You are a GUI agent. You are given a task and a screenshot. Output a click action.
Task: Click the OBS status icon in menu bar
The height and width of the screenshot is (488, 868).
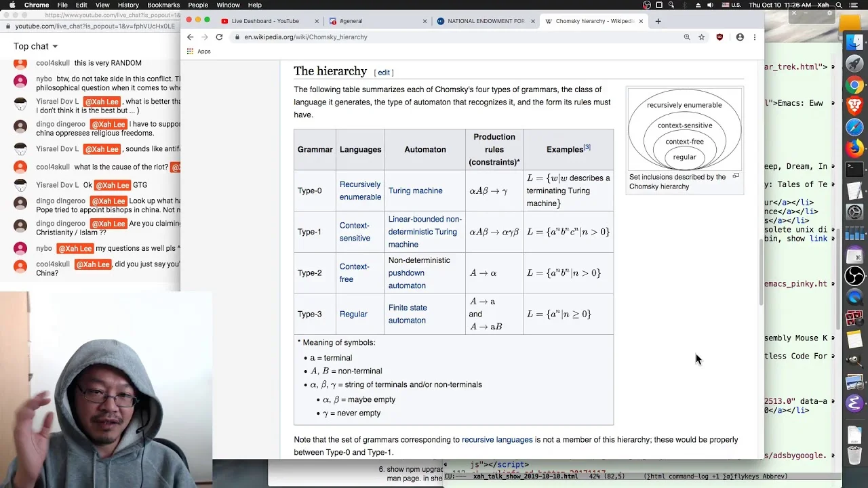(x=648, y=5)
